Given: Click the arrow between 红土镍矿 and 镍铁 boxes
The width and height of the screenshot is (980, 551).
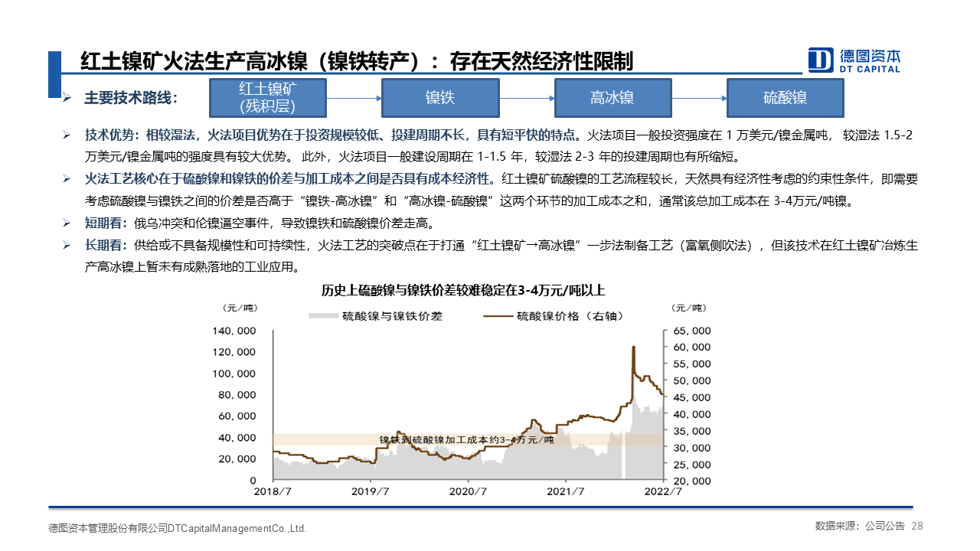Looking at the screenshot, I should coord(354,98).
